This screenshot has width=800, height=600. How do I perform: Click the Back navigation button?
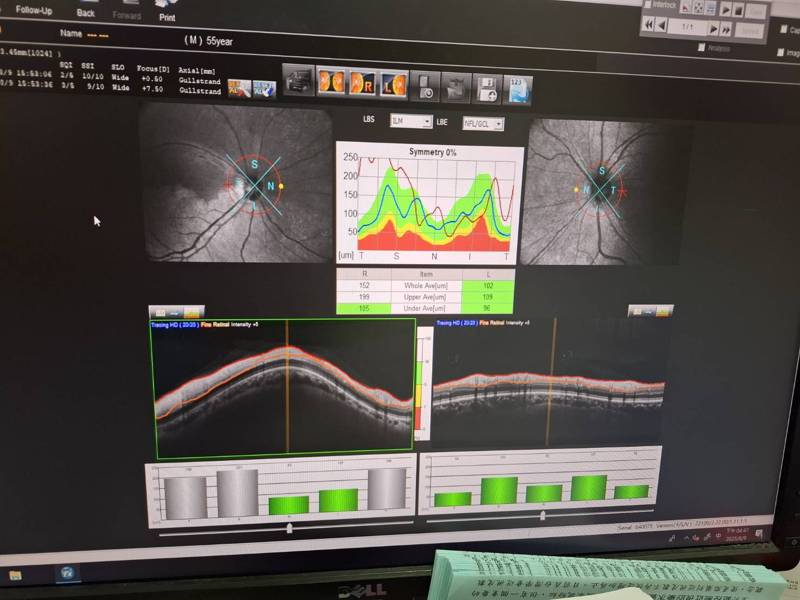[x=86, y=11]
